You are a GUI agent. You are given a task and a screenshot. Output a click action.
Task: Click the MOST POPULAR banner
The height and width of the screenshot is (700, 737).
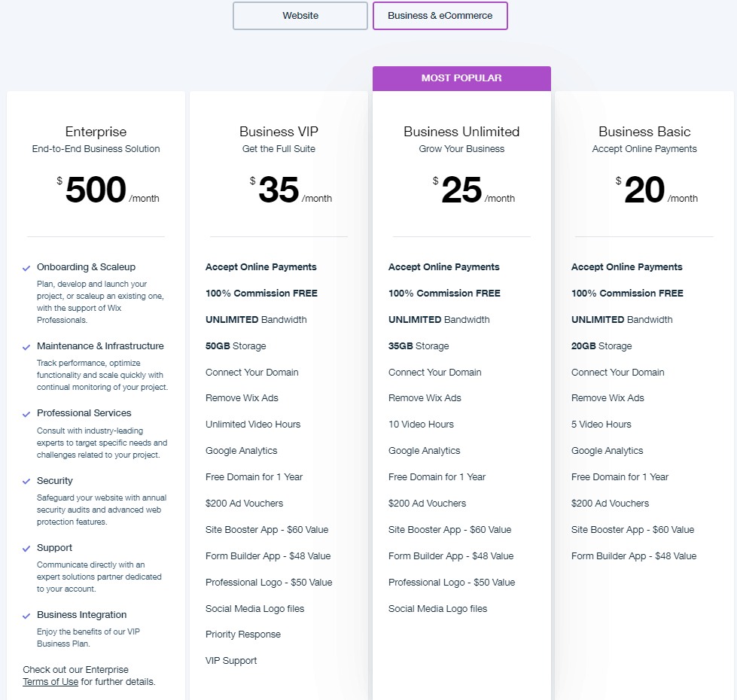pyautogui.click(x=461, y=78)
